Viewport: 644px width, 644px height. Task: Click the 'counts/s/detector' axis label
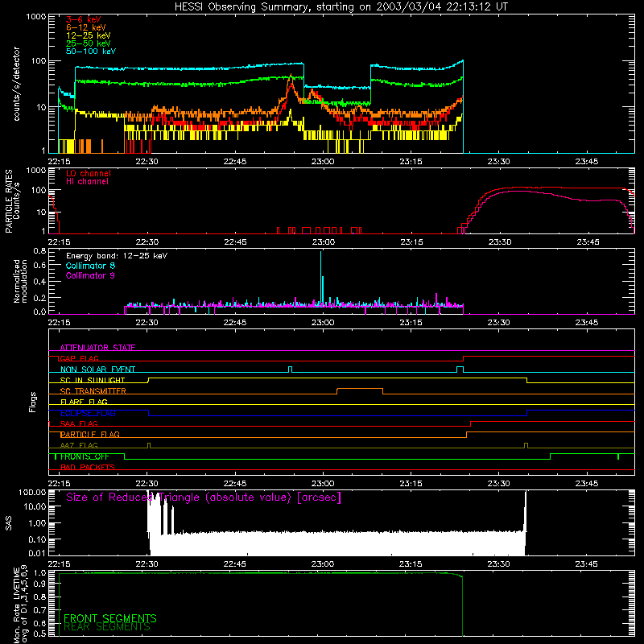tap(16, 84)
